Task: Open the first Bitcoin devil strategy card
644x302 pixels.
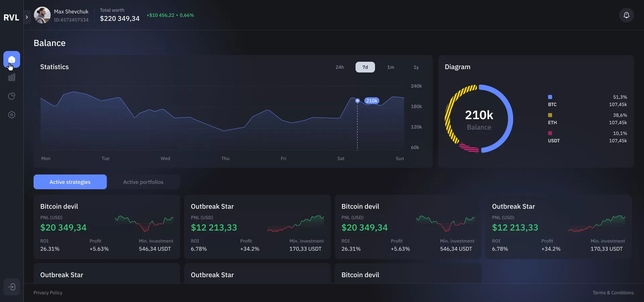Action: pyautogui.click(x=107, y=227)
